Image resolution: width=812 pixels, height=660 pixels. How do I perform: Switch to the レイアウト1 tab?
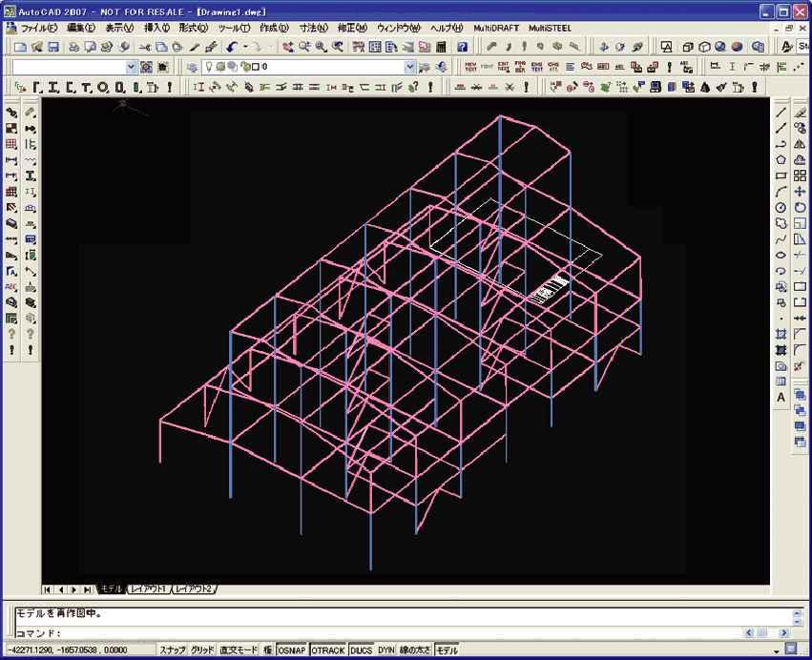pos(149,588)
